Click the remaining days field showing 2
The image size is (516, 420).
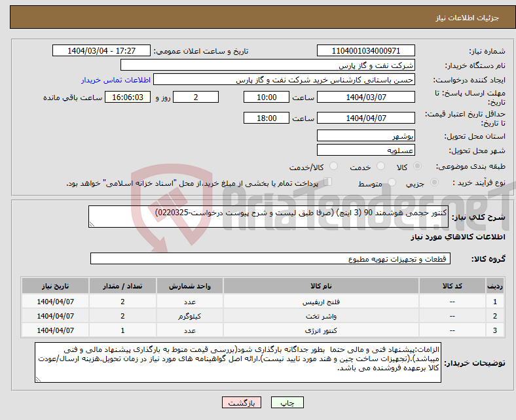click(196, 97)
